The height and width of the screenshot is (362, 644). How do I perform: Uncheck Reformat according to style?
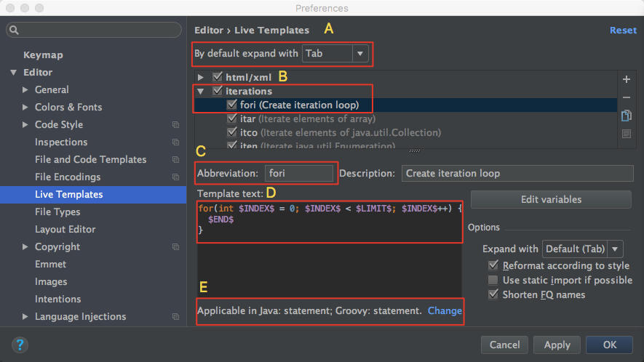click(x=493, y=266)
